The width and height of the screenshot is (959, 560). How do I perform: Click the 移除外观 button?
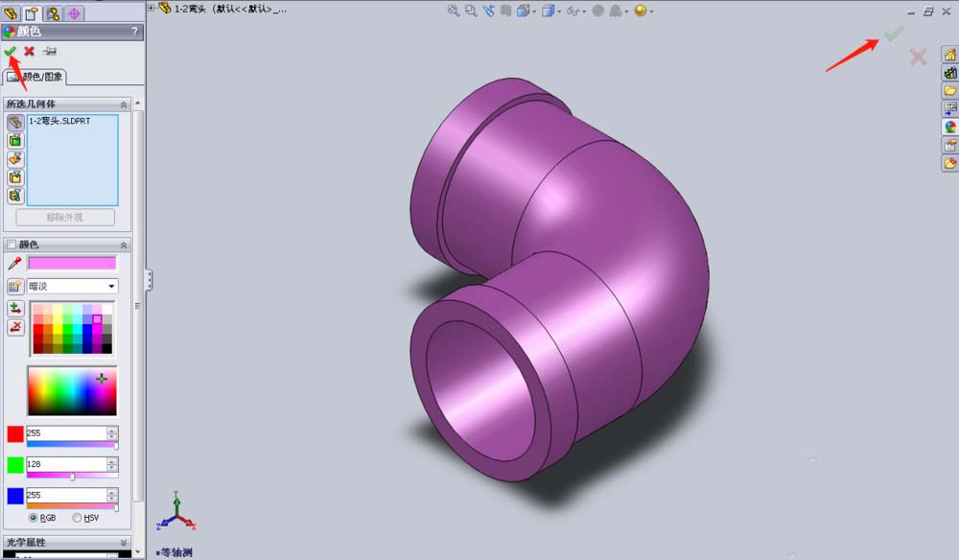click(67, 217)
